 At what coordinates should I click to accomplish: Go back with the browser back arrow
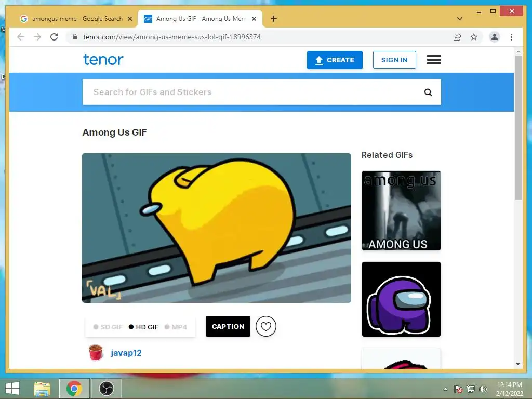click(x=21, y=37)
